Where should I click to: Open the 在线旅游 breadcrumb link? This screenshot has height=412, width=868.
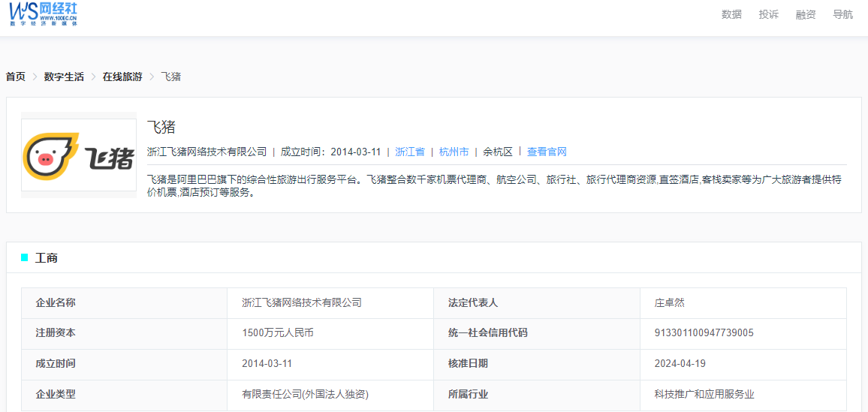pos(122,77)
